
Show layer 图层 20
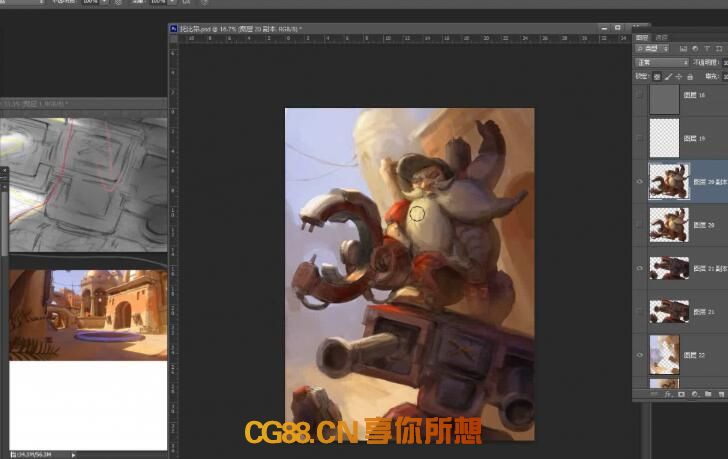[639, 225]
